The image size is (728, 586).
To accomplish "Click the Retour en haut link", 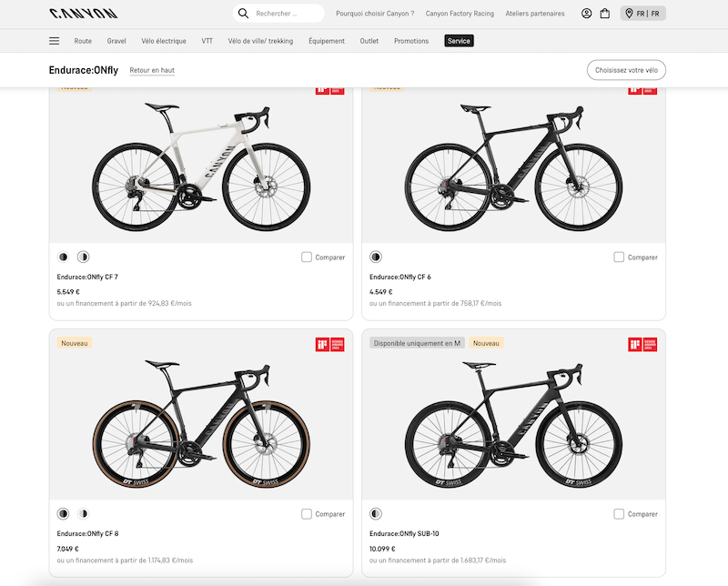I will coord(152,70).
